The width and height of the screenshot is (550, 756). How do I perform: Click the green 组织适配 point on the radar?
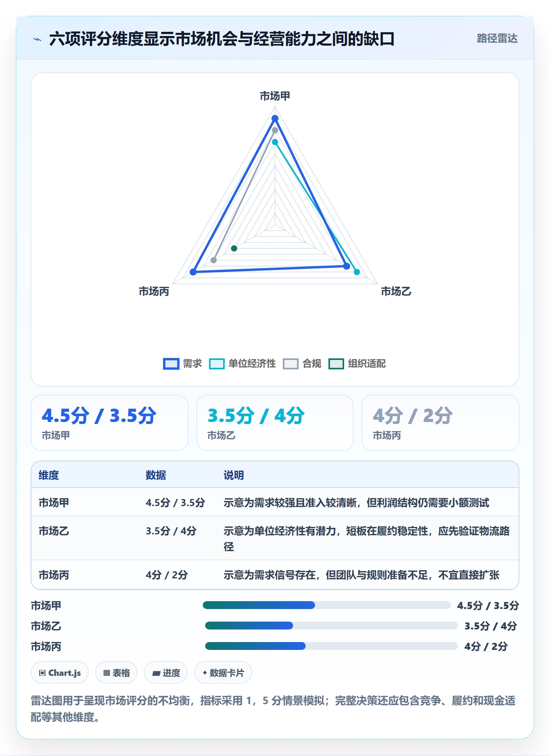coord(234,248)
